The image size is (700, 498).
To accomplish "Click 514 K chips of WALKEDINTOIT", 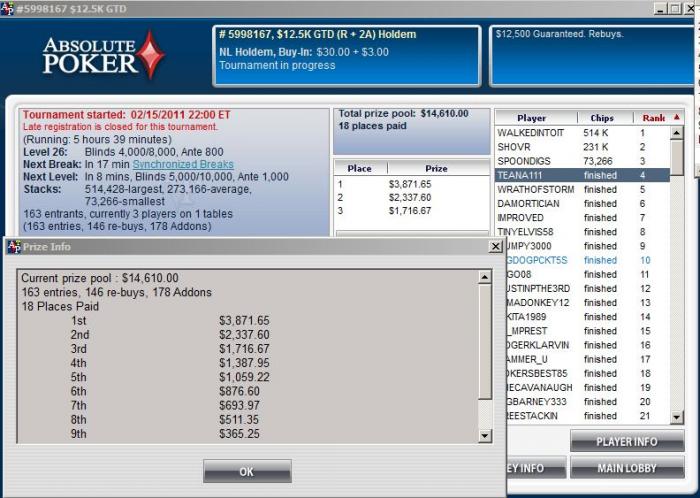I will [596, 133].
